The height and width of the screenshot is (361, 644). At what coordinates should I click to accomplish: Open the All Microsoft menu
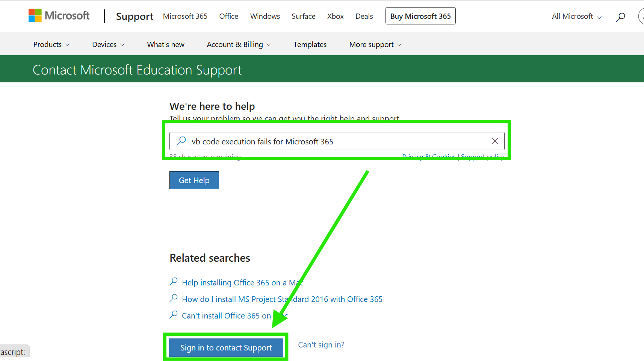click(x=577, y=16)
